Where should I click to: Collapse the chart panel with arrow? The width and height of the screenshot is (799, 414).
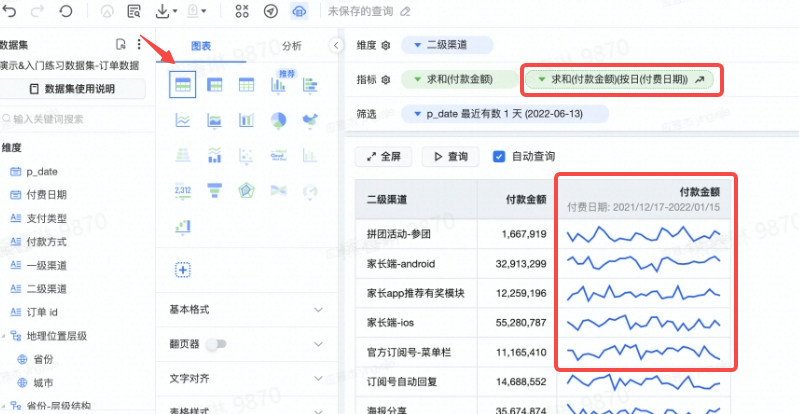pyautogui.click(x=335, y=45)
